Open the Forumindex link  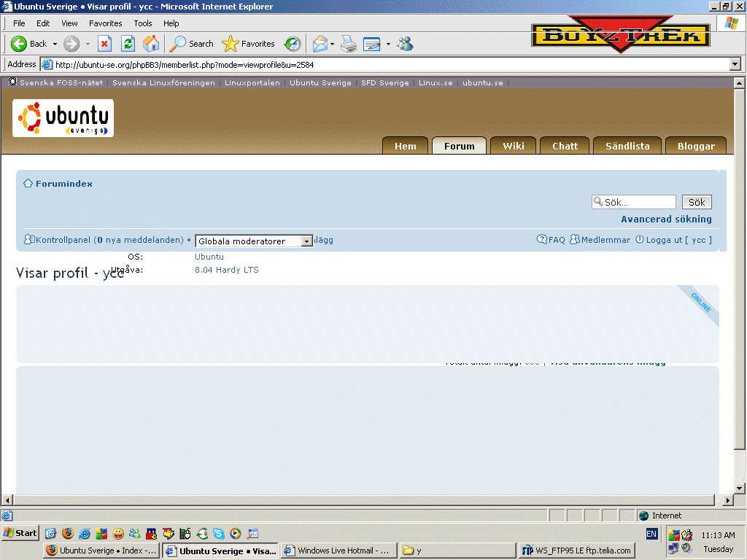(64, 183)
